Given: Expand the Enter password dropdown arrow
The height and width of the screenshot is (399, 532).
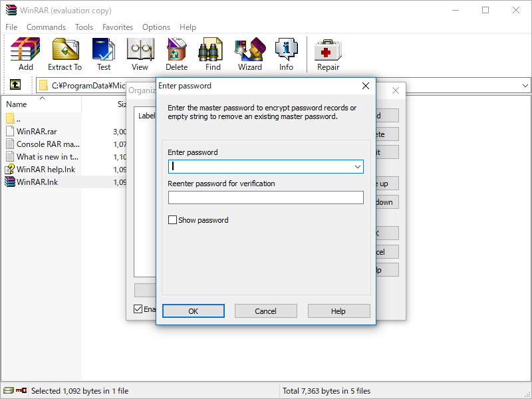Looking at the screenshot, I should (357, 167).
